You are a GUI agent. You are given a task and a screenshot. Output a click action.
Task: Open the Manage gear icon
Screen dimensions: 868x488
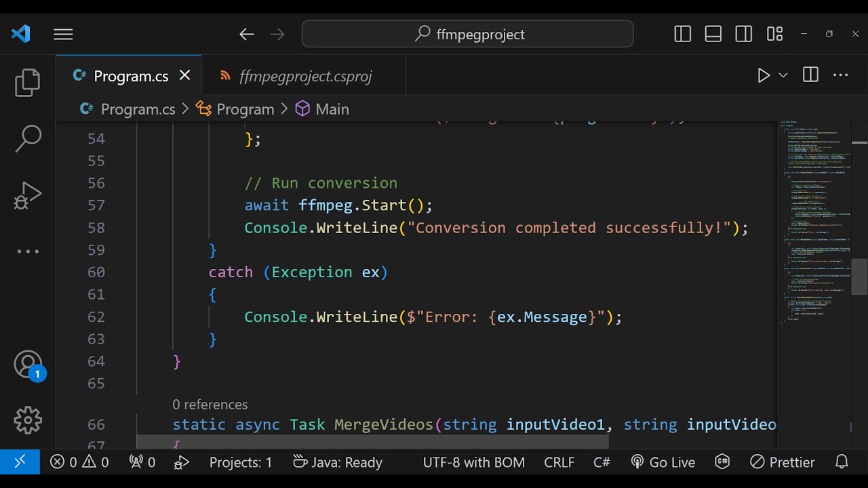[x=28, y=420]
